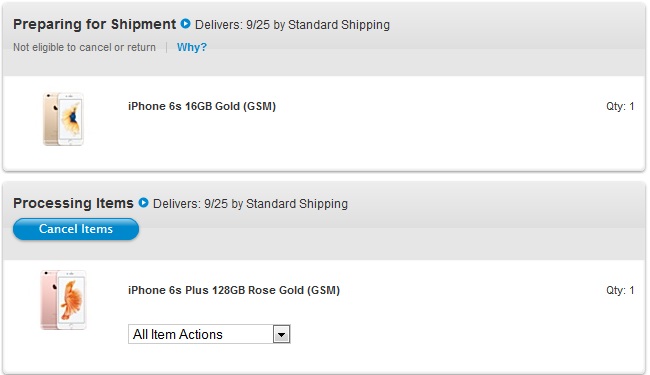Click the Cancel Items button
Viewport: 650px width, 375px height.
[x=76, y=229]
